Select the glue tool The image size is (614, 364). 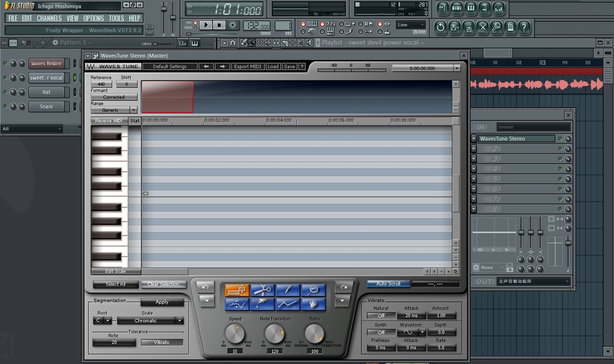pyautogui.click(x=262, y=304)
